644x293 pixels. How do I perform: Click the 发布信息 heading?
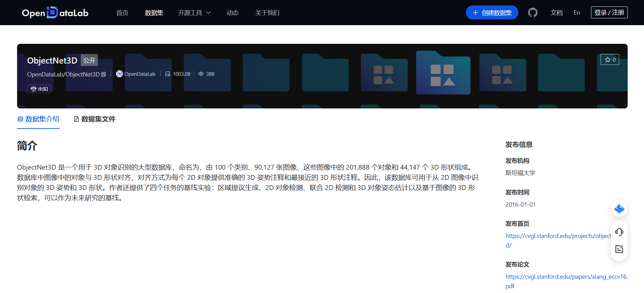click(519, 144)
